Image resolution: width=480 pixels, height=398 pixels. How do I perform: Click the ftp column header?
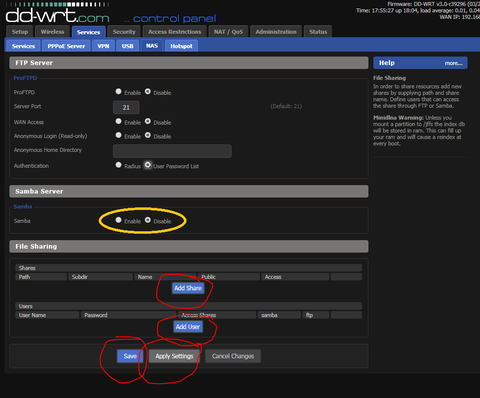pos(316,315)
